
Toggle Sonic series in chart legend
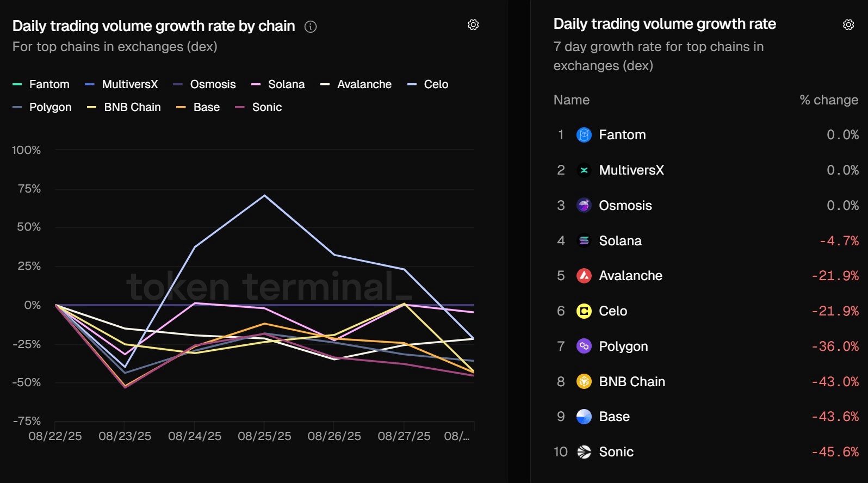click(x=258, y=107)
